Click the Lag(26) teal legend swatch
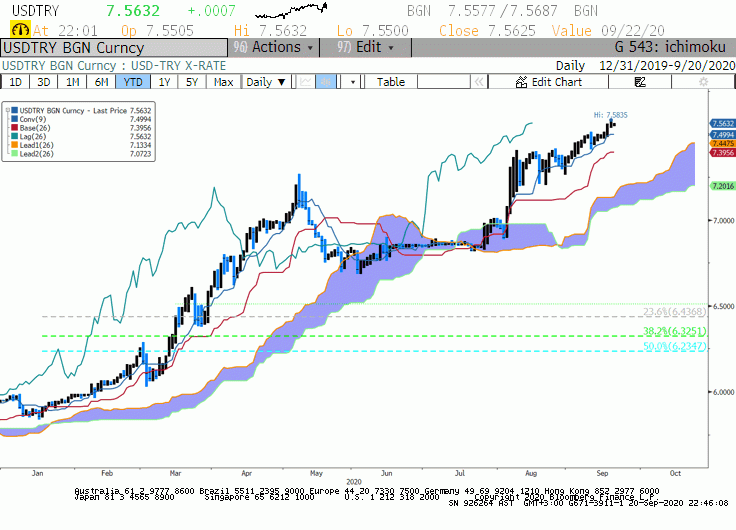The image size is (736, 530). point(15,137)
